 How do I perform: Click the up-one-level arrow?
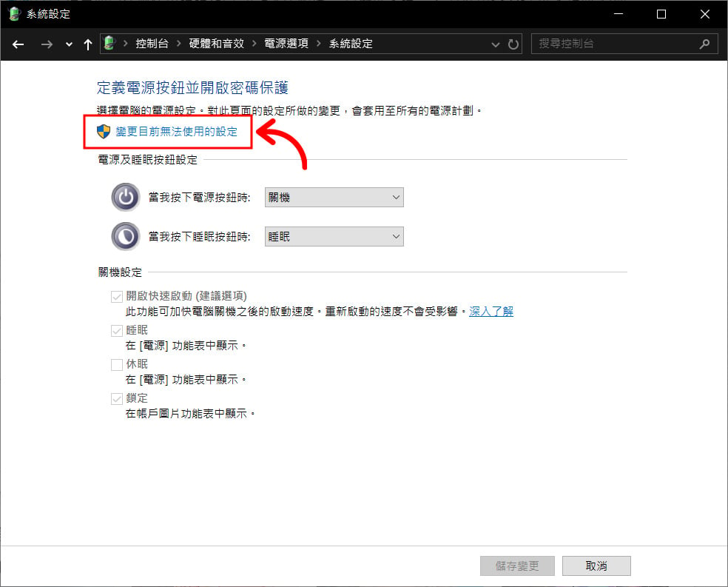pos(88,44)
